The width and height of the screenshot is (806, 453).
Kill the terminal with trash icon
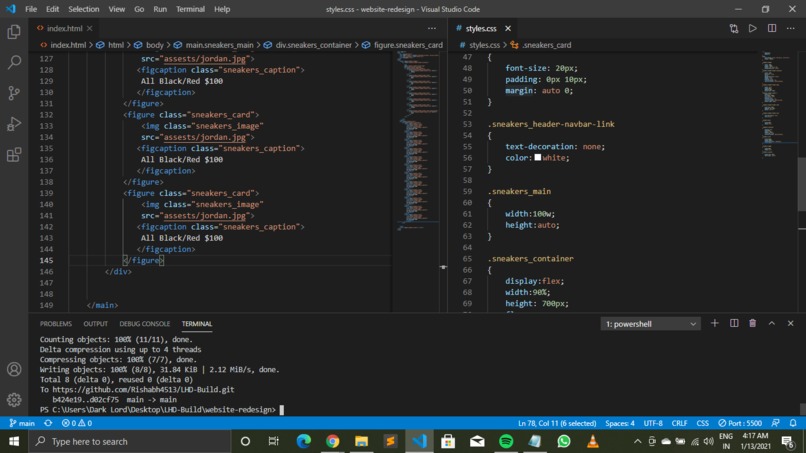(752, 323)
